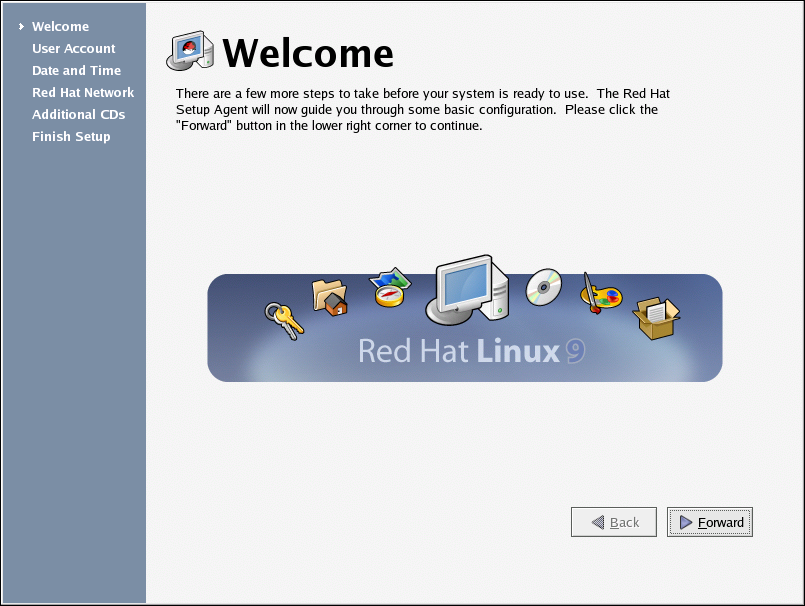Click the Red Hat Linux 9 logo text
This screenshot has width=805, height=606.
[470, 351]
